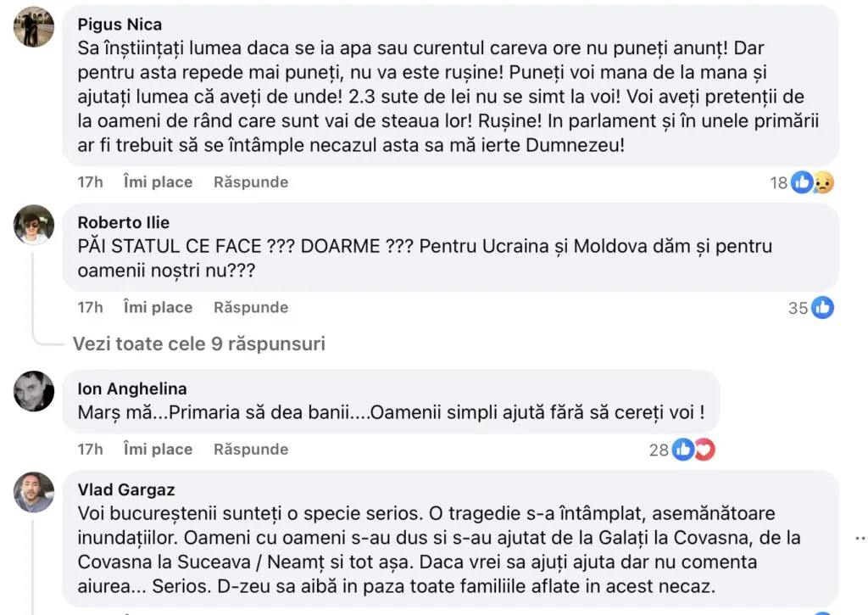Reply to Pigus Nica with 'Răspunde'

[x=251, y=182]
